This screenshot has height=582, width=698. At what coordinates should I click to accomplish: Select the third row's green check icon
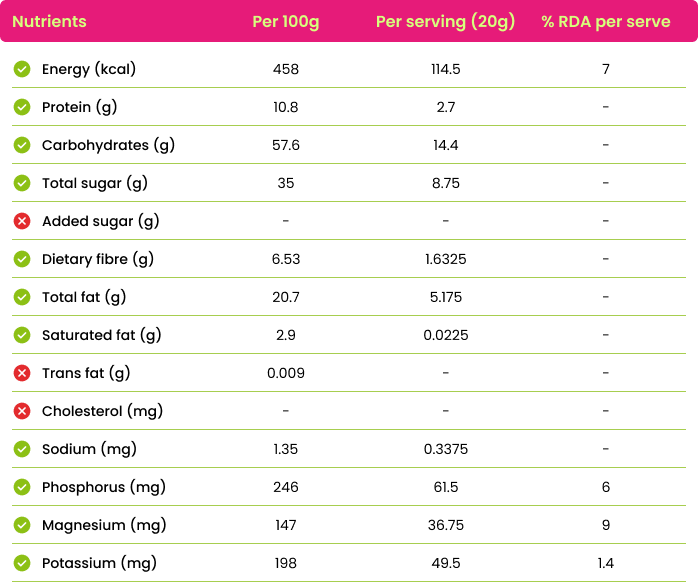(x=22, y=145)
